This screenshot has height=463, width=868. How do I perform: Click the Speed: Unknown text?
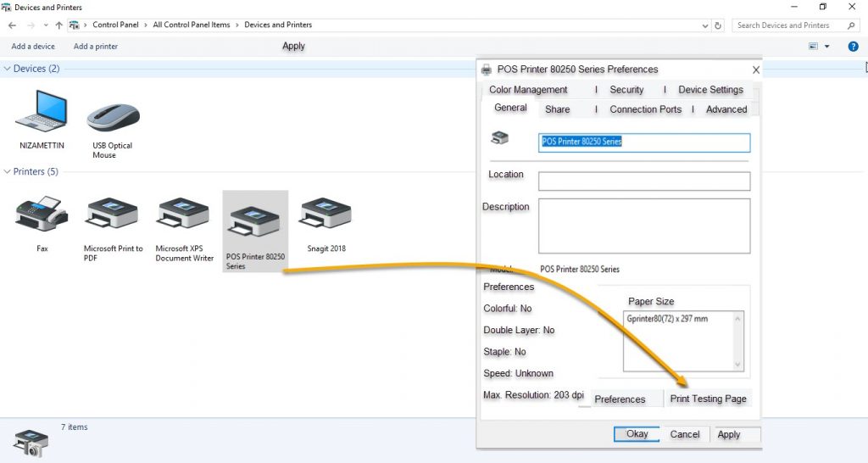(x=518, y=373)
